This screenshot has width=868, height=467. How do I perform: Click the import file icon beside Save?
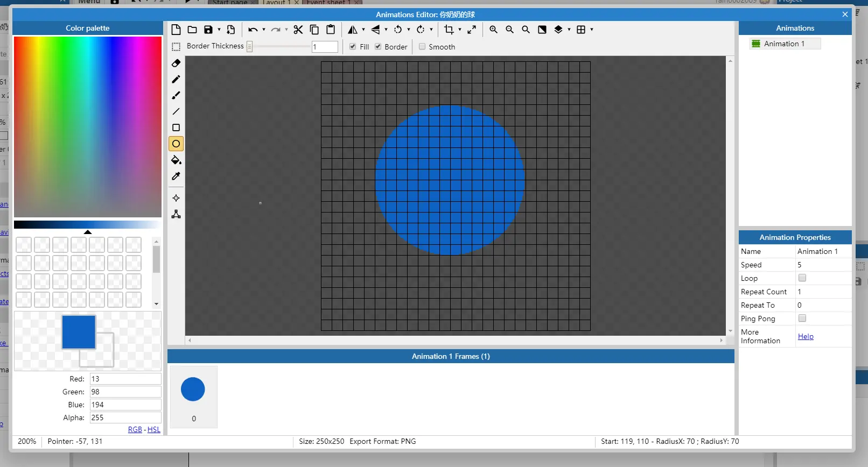231,30
